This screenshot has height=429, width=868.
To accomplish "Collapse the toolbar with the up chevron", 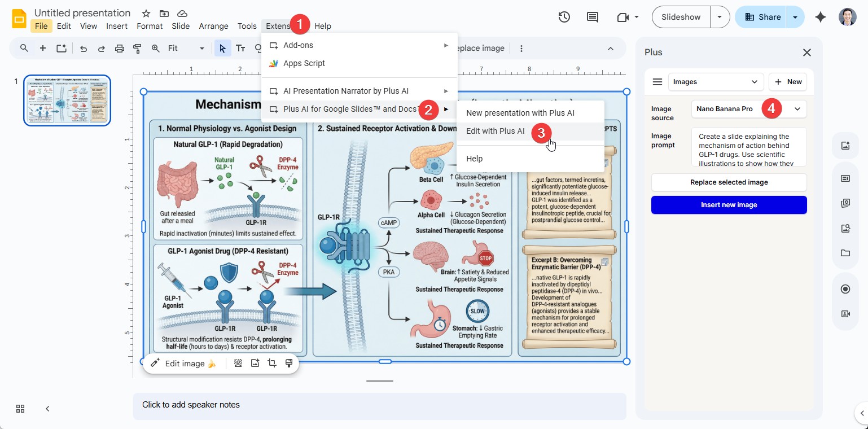I will [610, 49].
